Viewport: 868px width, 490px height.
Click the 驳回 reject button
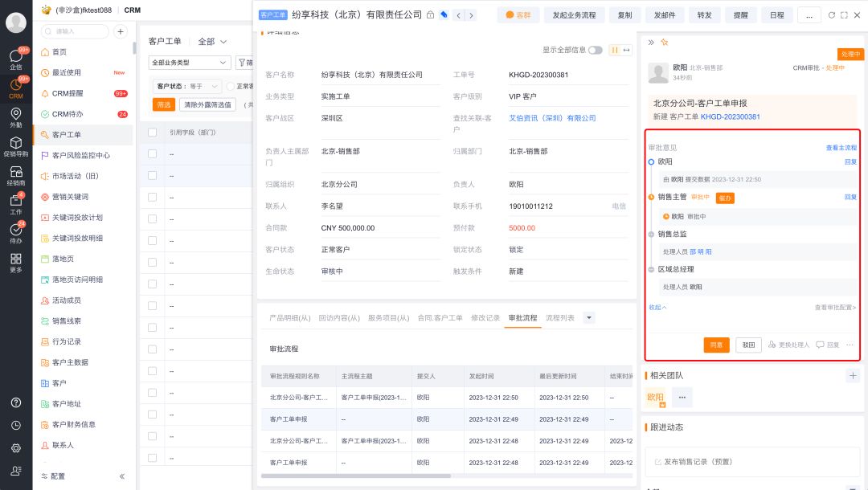pyautogui.click(x=748, y=345)
